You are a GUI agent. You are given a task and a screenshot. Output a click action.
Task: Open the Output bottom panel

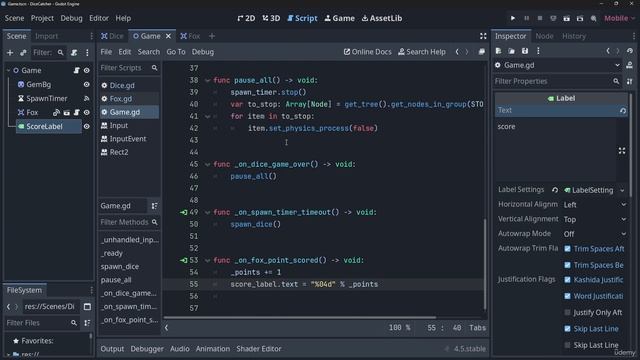pos(112,349)
